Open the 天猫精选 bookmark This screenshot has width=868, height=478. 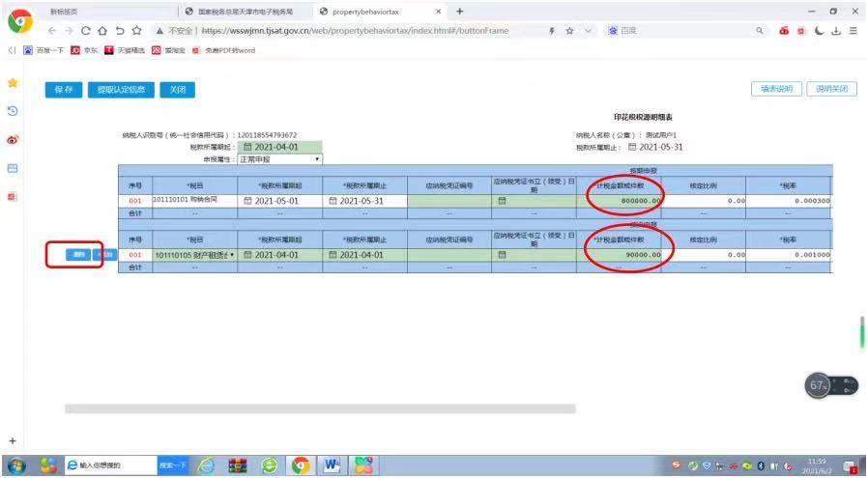[x=125, y=50]
